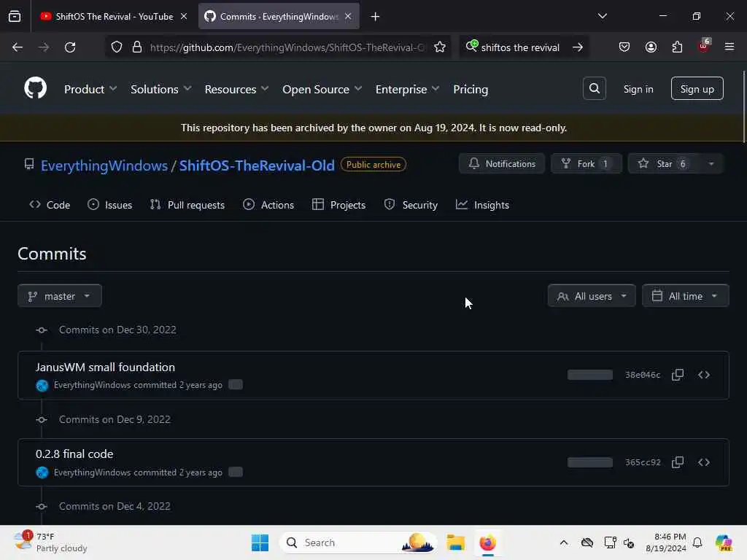Image resolution: width=747 pixels, height=560 pixels.
Task: List all tabs chevron
Action: (x=602, y=16)
